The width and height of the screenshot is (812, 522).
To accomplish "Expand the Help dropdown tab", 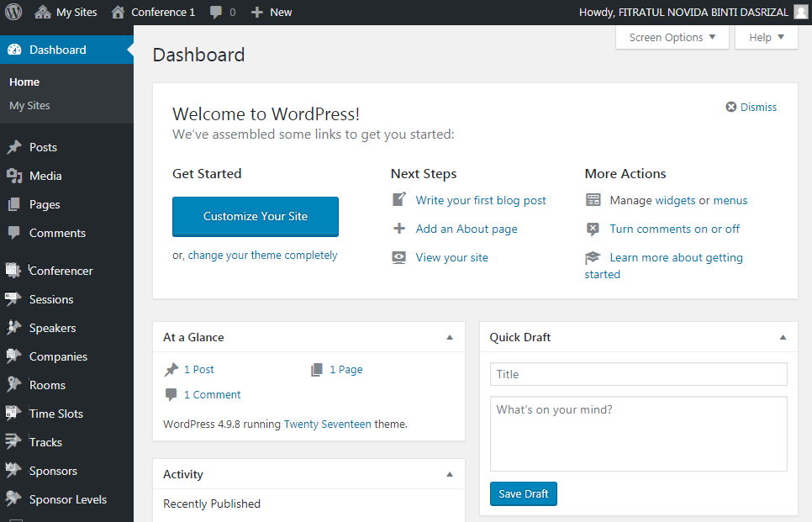I will point(767,37).
